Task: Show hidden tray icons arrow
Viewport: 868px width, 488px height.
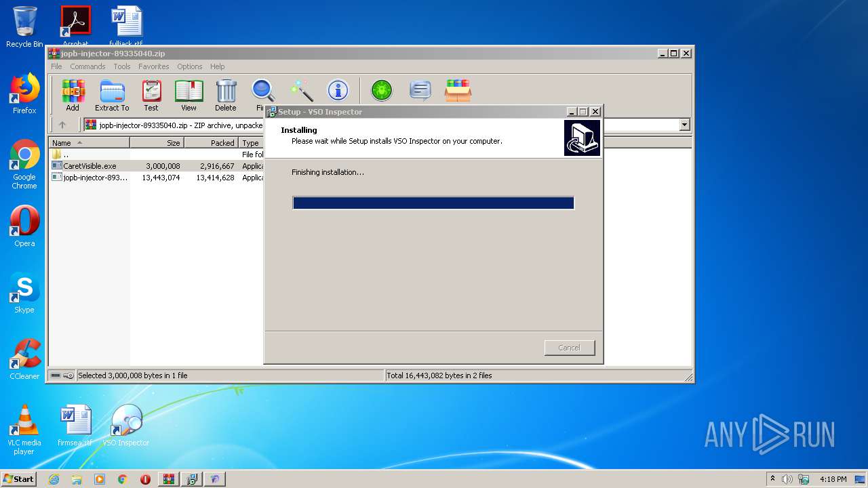Action: point(772,479)
